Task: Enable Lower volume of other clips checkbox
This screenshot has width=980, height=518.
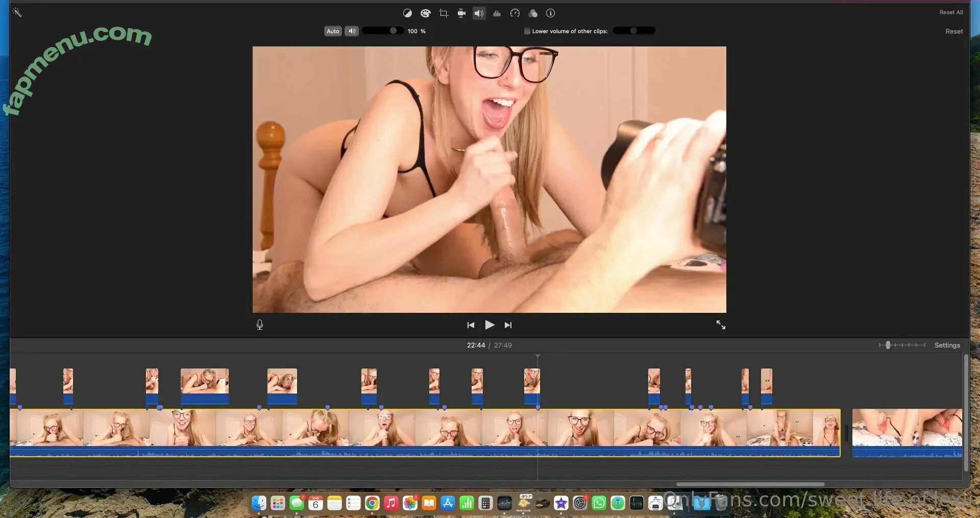Action: coord(527,31)
